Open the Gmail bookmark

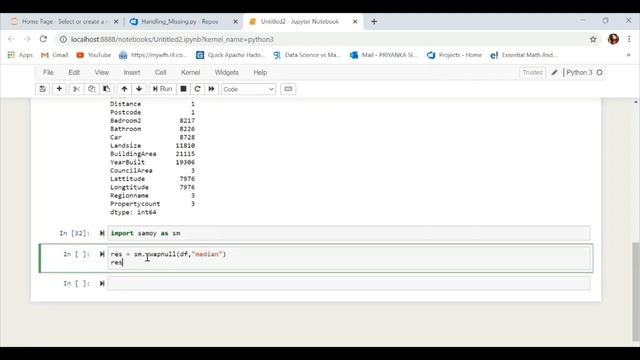click(x=55, y=55)
